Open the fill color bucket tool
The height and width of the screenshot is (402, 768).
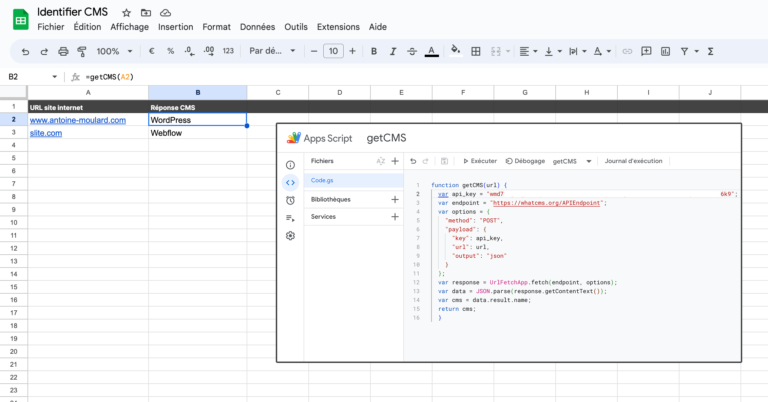456,51
